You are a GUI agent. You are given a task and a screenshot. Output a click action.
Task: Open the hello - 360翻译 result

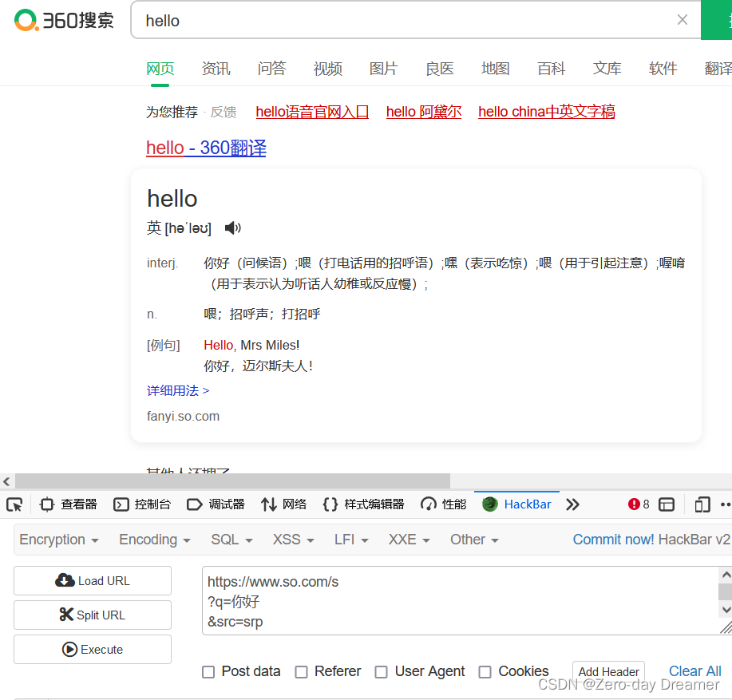pos(206,148)
